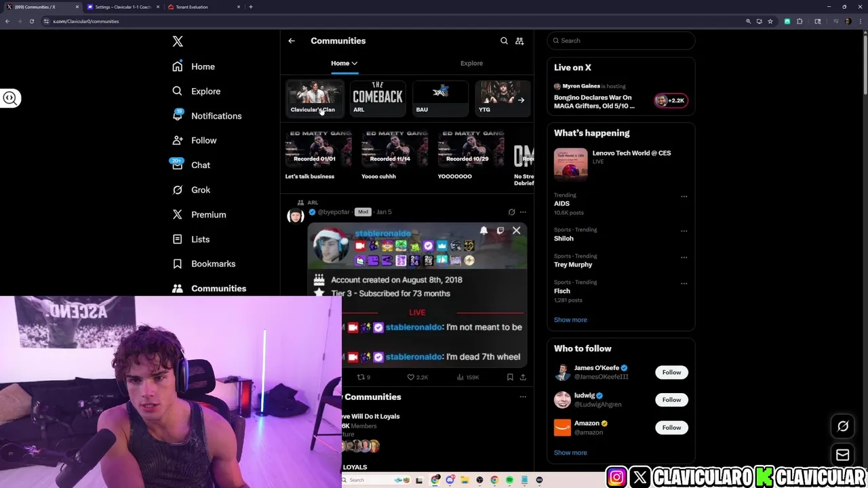Open the Chrome three-dot menu
The height and width of the screenshot is (488, 868).
point(860,21)
